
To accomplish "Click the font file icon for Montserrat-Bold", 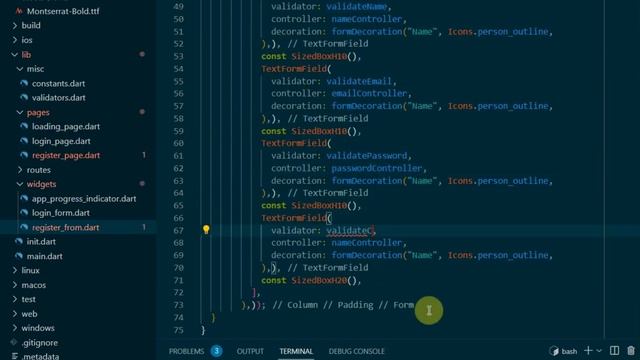I will tap(19, 11).
